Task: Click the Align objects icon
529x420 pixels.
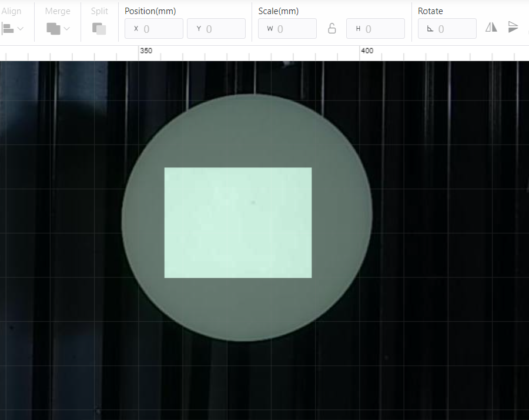Action: (8, 29)
